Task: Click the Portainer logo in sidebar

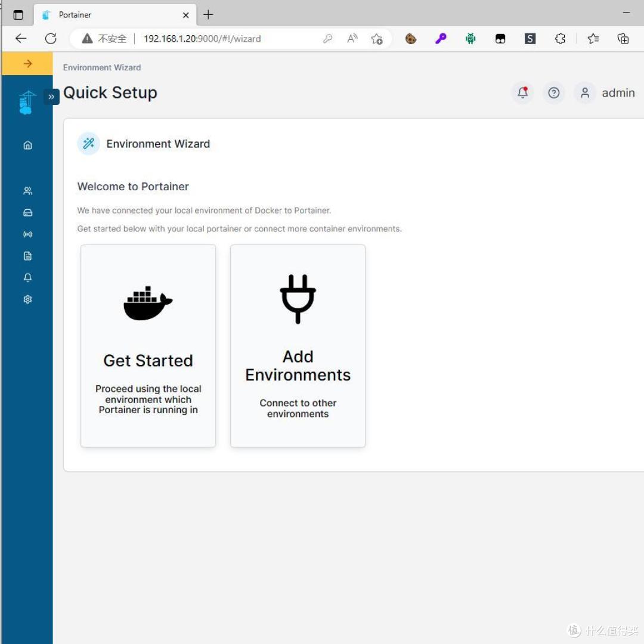Action: [x=26, y=103]
